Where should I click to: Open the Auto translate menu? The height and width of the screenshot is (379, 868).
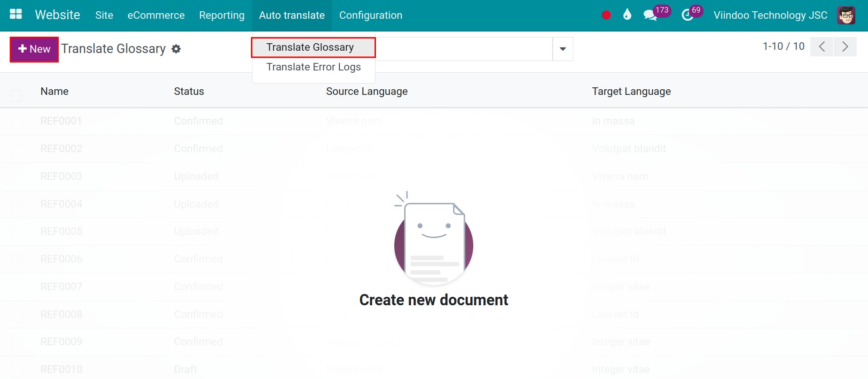[292, 15]
